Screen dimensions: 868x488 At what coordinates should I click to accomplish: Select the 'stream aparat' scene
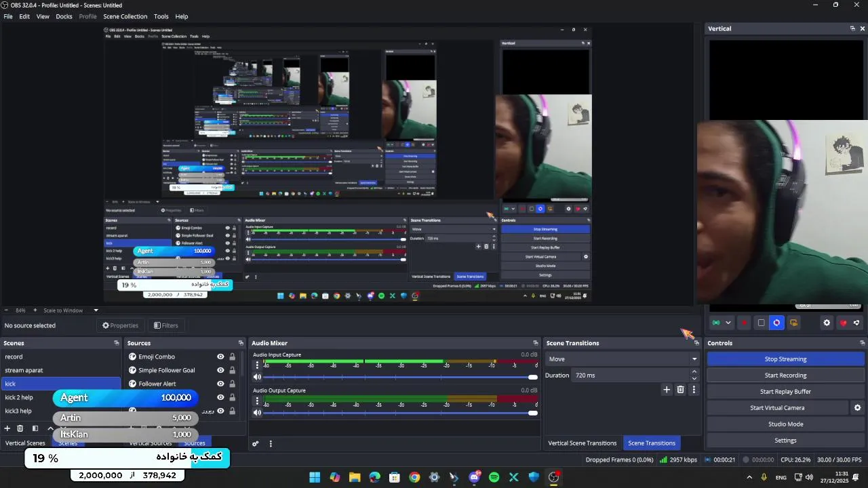(60, 370)
